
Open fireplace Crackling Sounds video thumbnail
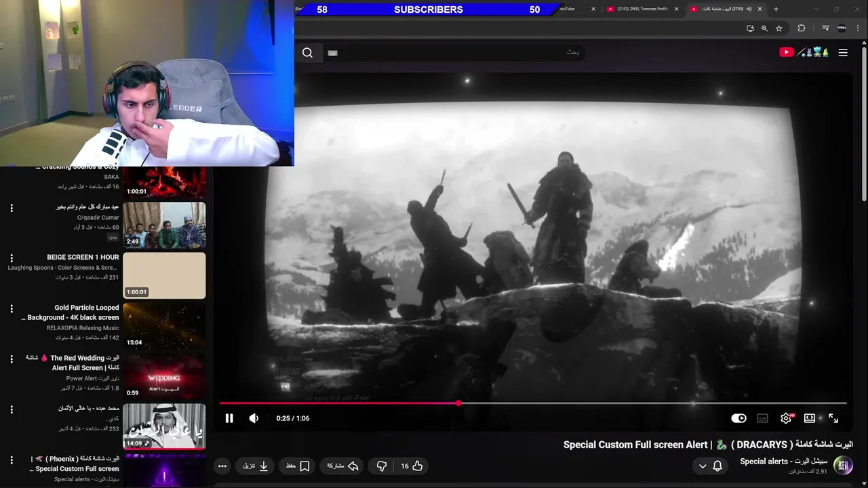[x=164, y=182]
